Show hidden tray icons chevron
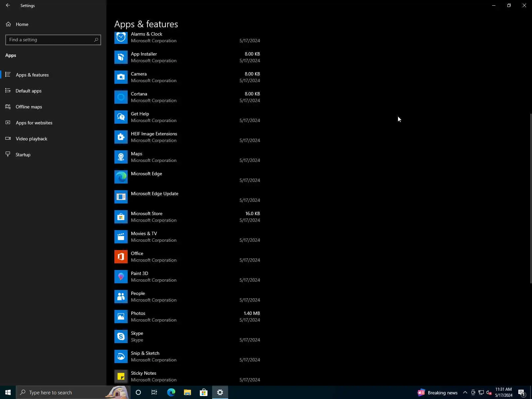The image size is (532, 399). pyautogui.click(x=465, y=393)
